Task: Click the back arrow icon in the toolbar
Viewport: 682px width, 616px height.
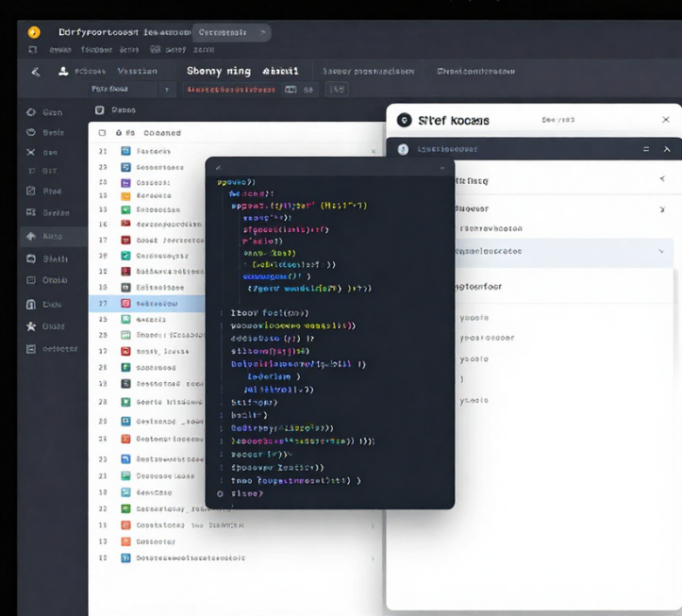Action: point(36,72)
